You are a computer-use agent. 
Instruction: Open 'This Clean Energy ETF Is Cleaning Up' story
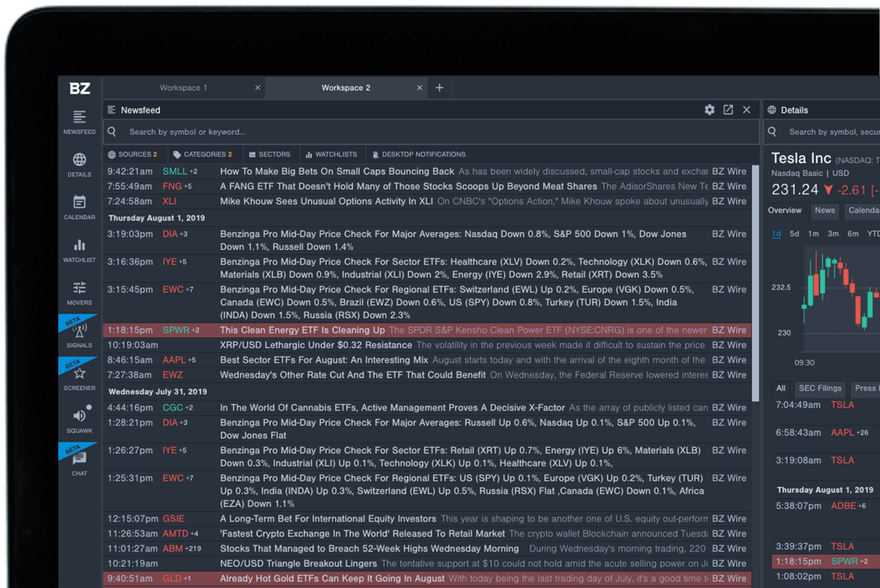click(x=302, y=330)
